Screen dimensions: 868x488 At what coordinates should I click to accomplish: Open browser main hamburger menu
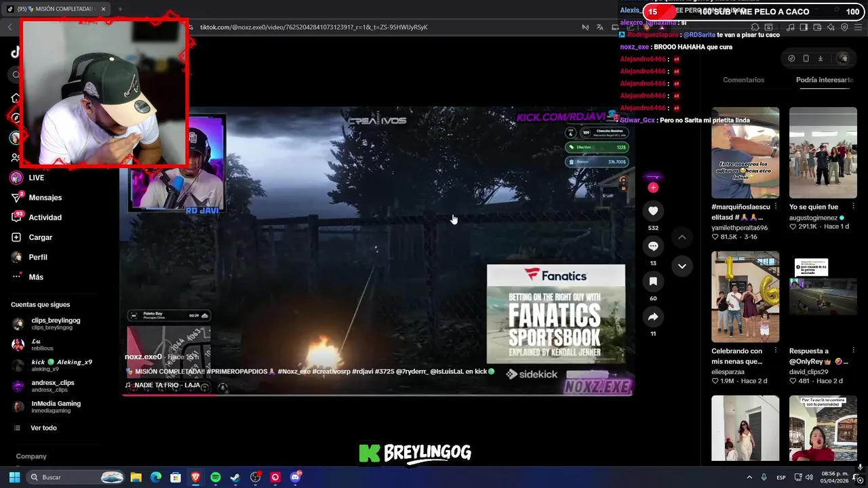click(859, 27)
